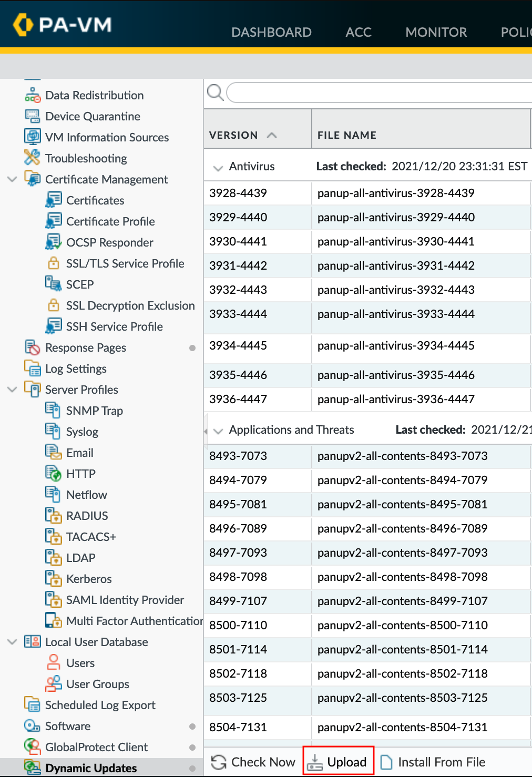
Task: Click the Upload icon in the footer bar
Action: pos(315,761)
